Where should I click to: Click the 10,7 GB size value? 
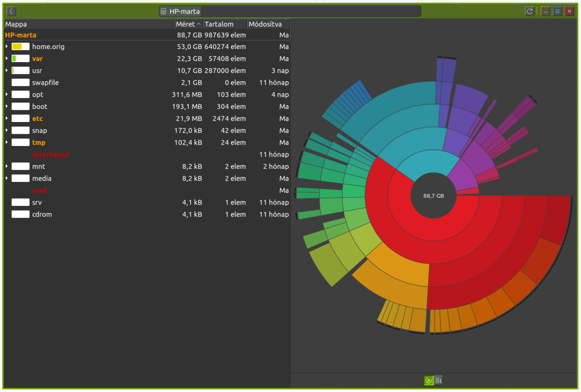pyautogui.click(x=189, y=71)
